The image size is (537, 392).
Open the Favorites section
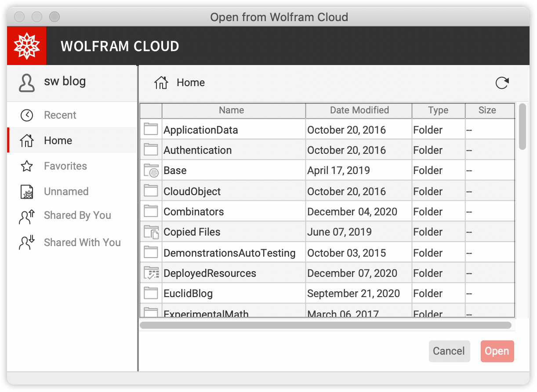pyautogui.click(x=72, y=166)
